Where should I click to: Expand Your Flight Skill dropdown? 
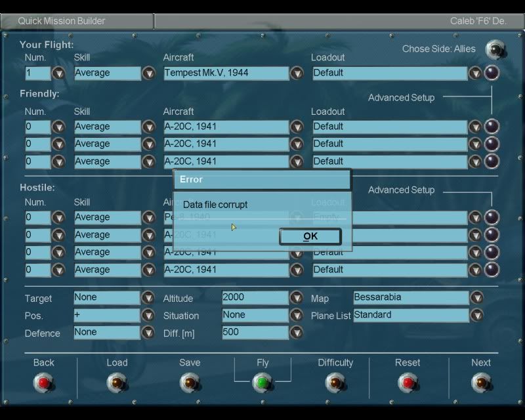149,73
